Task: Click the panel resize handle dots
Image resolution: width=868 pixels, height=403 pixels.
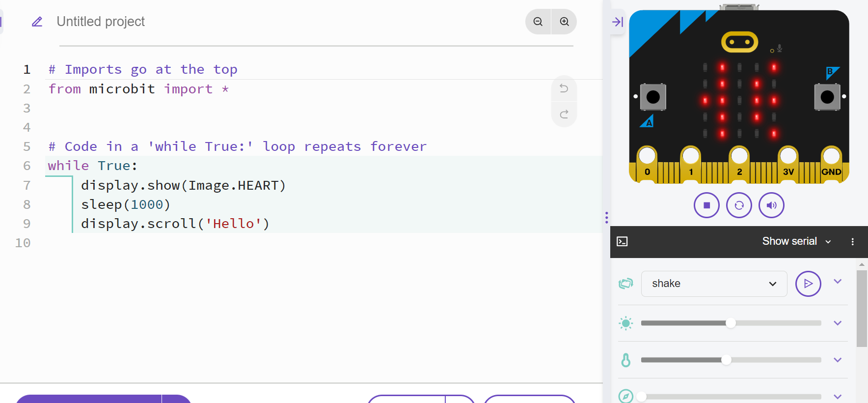Action: tap(607, 217)
